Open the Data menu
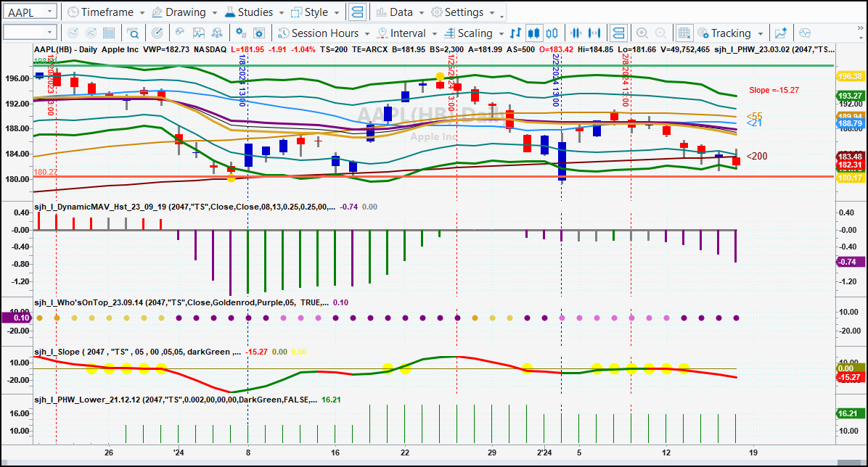 [x=400, y=12]
